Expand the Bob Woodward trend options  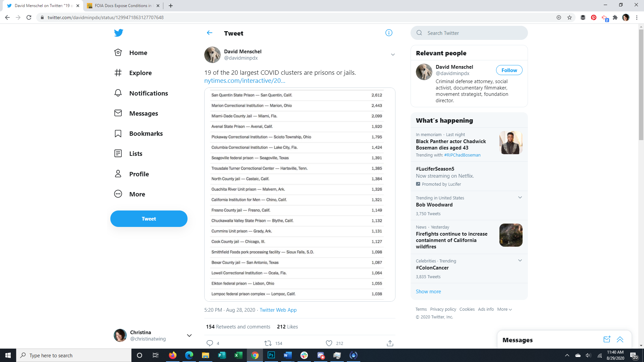520,197
